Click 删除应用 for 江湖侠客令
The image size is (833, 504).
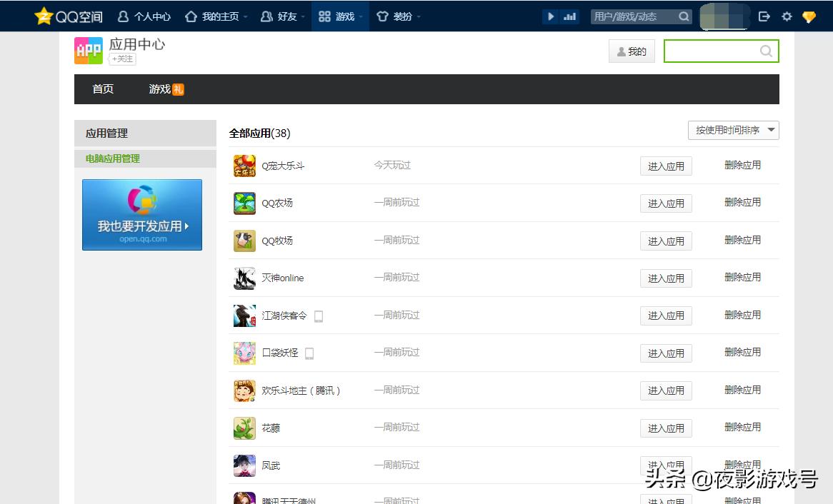[x=742, y=315]
